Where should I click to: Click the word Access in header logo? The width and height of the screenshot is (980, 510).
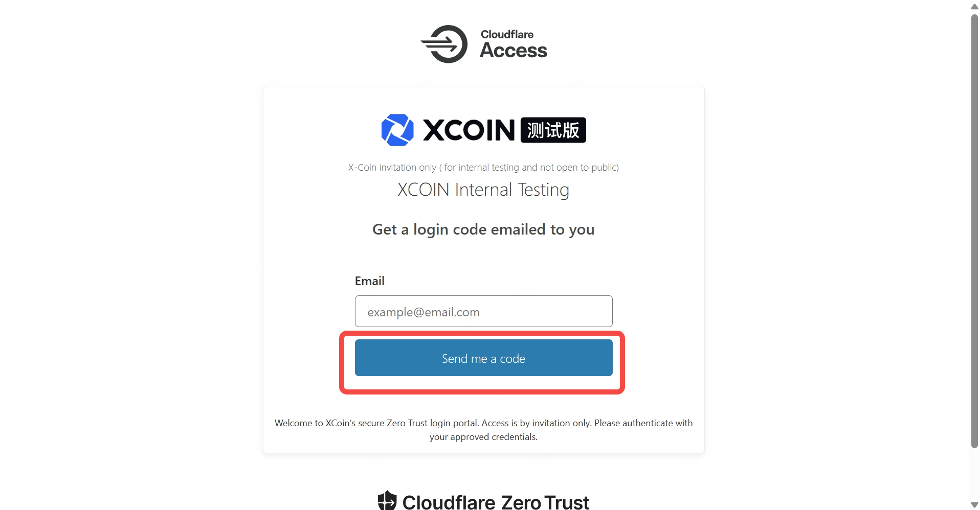(x=514, y=51)
